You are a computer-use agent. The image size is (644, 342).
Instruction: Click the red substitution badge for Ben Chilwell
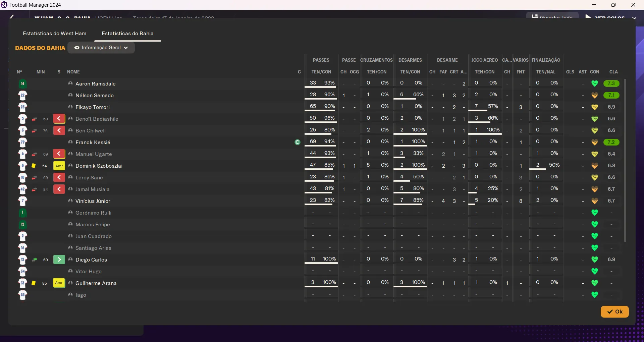pyautogui.click(x=59, y=130)
